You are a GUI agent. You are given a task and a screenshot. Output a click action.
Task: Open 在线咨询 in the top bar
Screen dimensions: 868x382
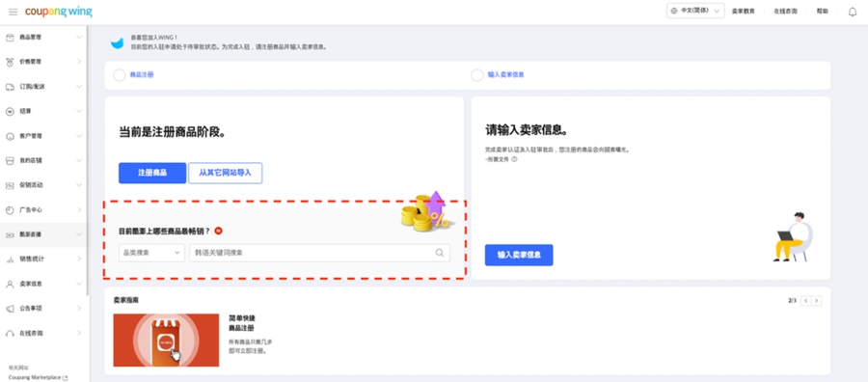785,11
